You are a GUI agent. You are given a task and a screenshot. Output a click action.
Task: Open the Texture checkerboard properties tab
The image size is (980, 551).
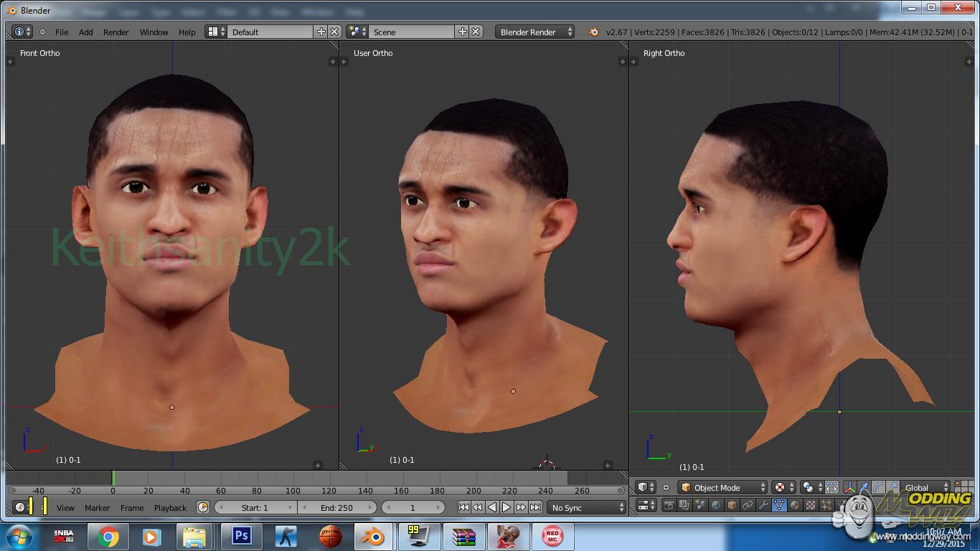[810, 505]
